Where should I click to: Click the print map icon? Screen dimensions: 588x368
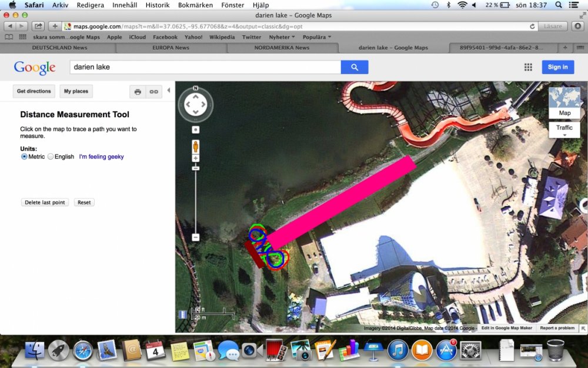(138, 92)
